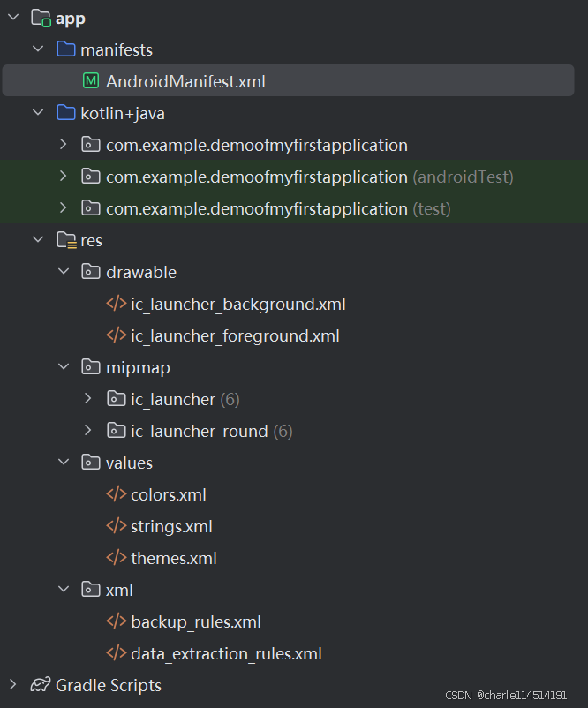The image size is (588, 708).
Task: Click the Gradle Scripts elephant icon
Action: click(41, 685)
